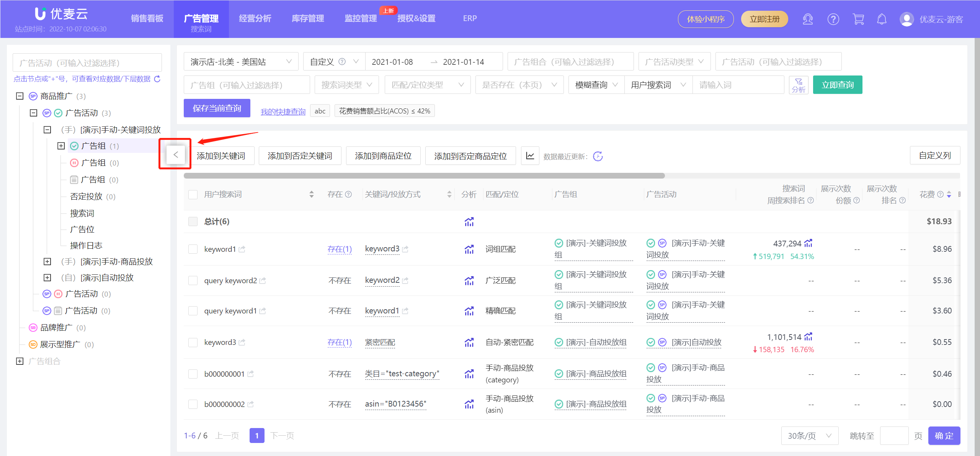Check the keyword1 row checkbox
The height and width of the screenshot is (456, 980).
point(193,249)
